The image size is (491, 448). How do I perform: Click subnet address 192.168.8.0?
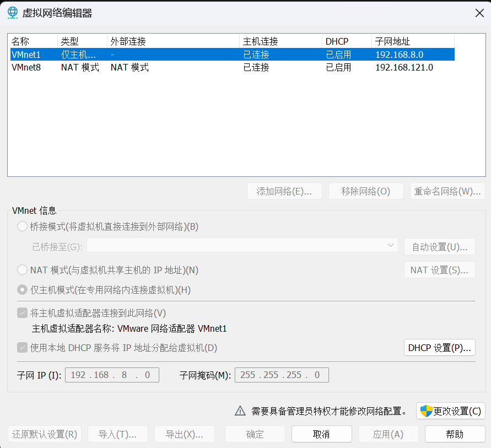[x=400, y=55]
